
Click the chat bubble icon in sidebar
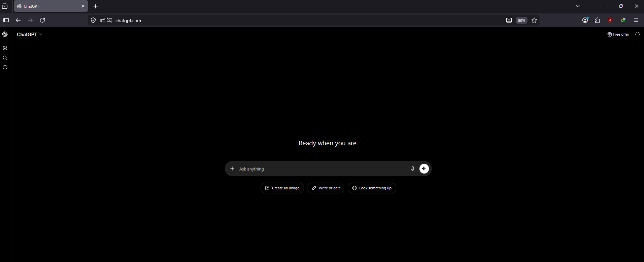[5, 67]
